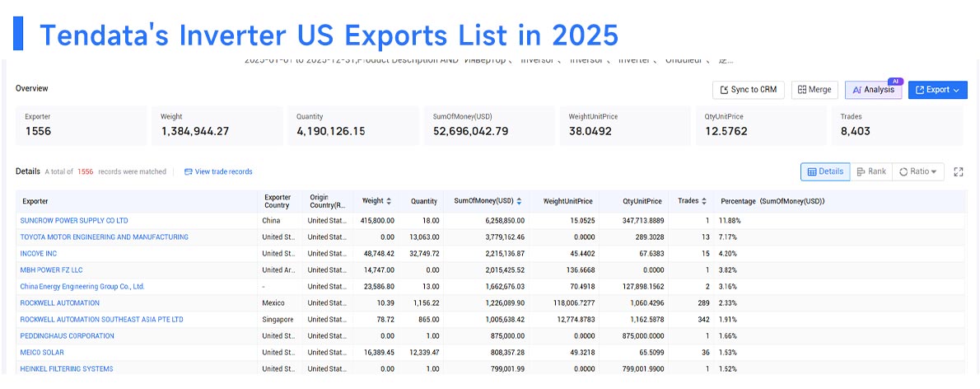Select the Trades 8,403 overview card
The width and height of the screenshot is (980, 389).
pos(898,126)
